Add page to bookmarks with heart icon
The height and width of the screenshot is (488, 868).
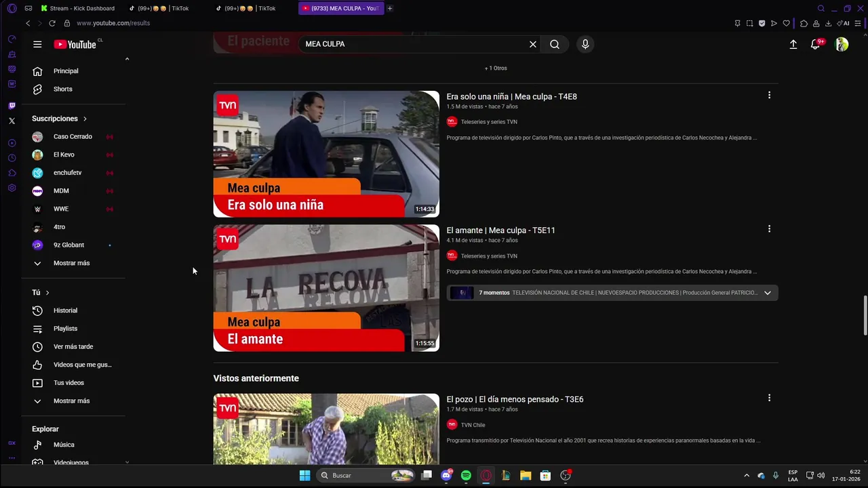click(x=787, y=23)
